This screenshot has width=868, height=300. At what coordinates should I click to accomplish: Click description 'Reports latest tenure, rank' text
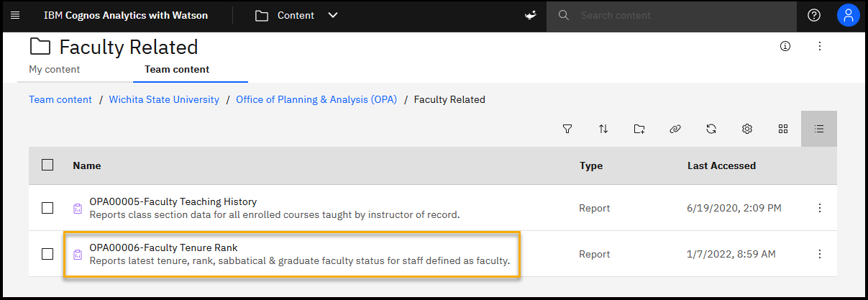point(299,260)
